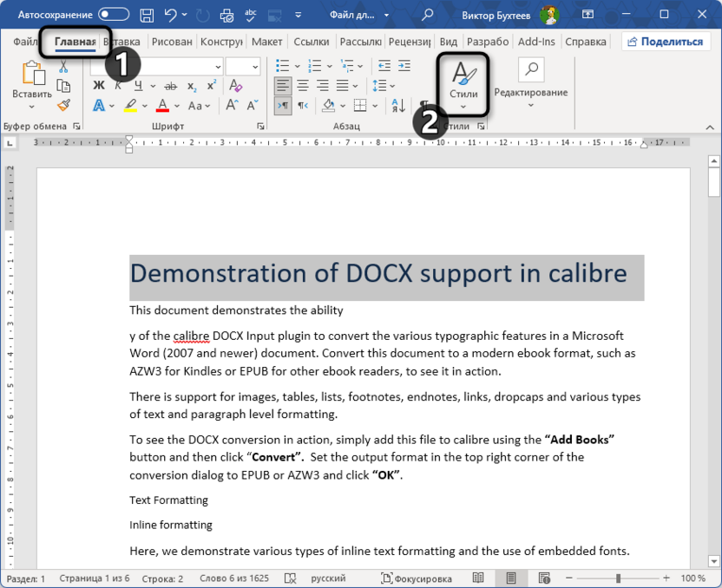Click the Вставить paste button
The height and width of the screenshot is (588, 722).
click(32, 78)
